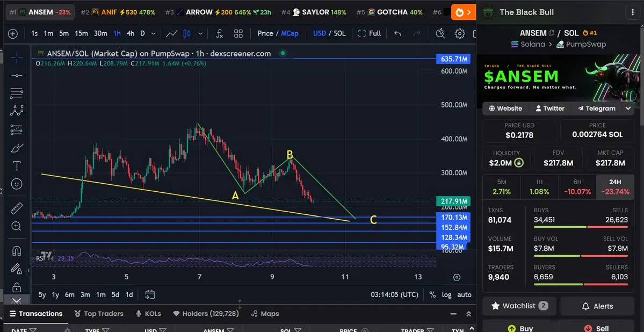Open the emoji icons tool

pyautogui.click(x=17, y=184)
